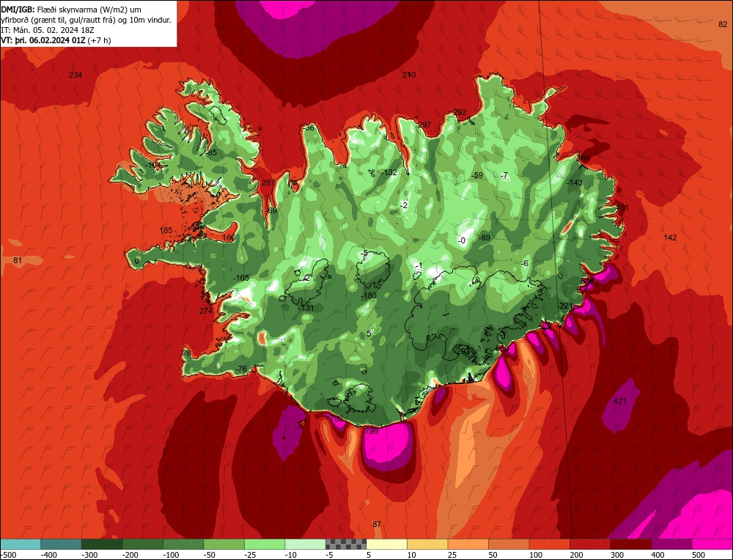Viewport: 733px width, 560px height.
Task: Select the pale yellow swatch between 5 and 10
Action: click(386, 544)
